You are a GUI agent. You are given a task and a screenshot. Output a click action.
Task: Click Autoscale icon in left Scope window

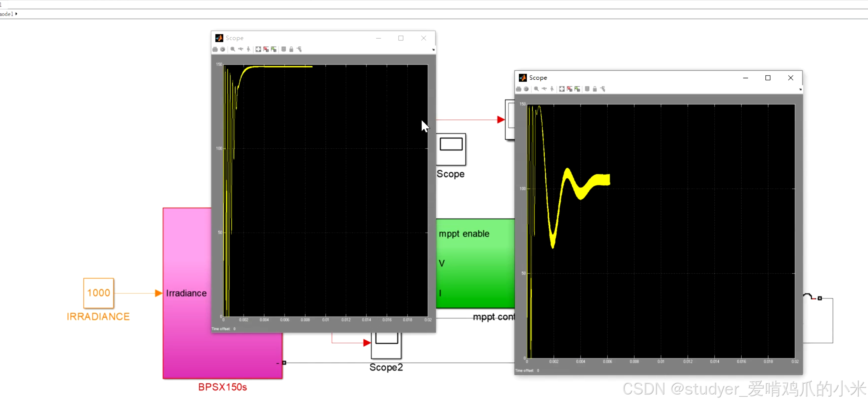258,49
